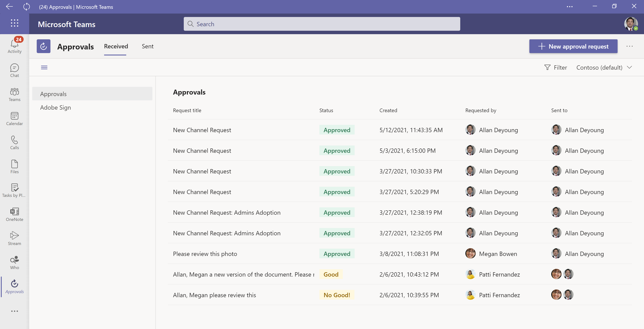Select the Received tab
The image size is (644, 329).
coord(116,46)
